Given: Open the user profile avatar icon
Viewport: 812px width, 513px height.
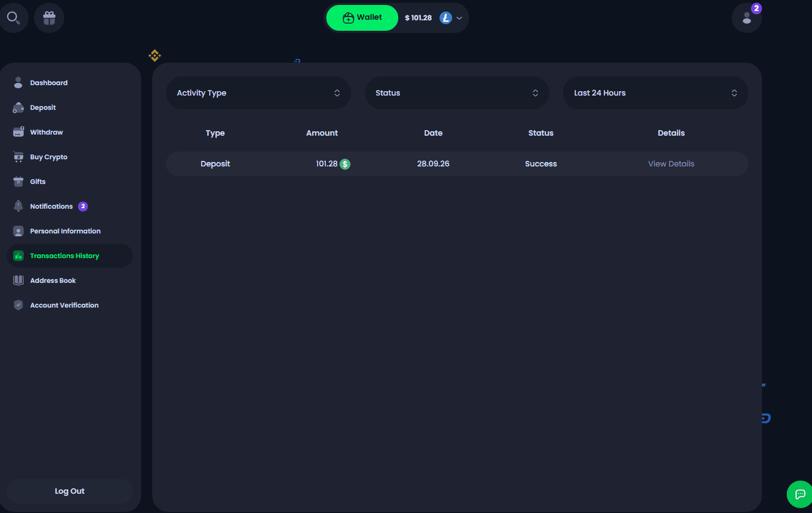Looking at the screenshot, I should coord(747,18).
